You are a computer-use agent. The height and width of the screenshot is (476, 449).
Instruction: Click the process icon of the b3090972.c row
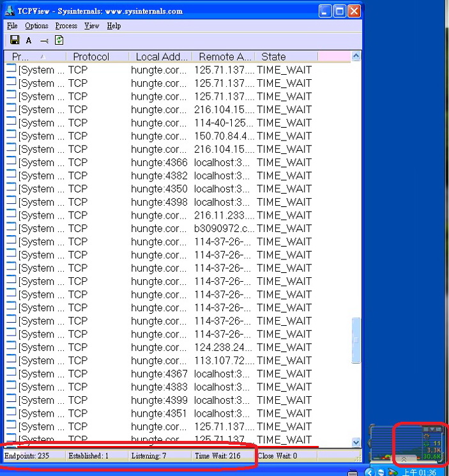point(11,227)
